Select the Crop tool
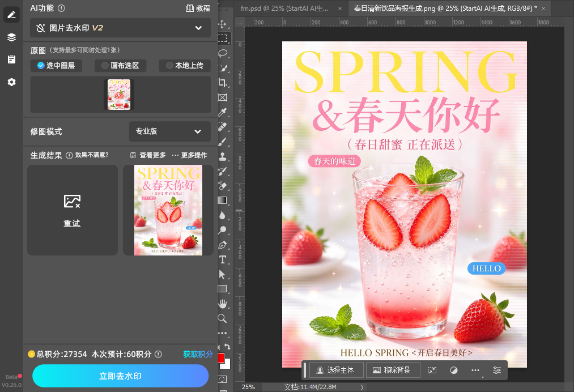 [x=222, y=82]
